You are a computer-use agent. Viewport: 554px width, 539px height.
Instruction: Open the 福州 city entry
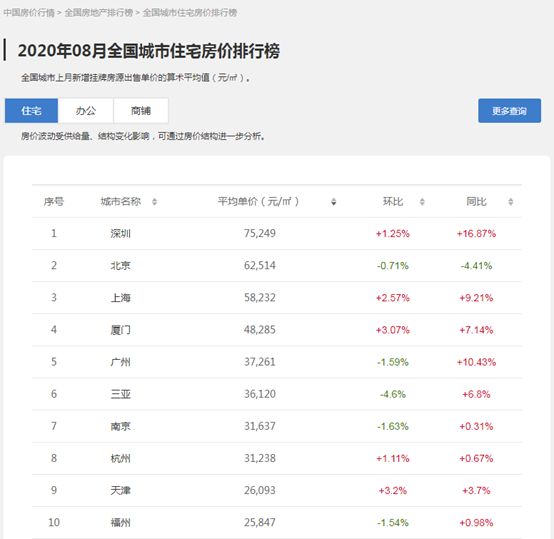120,522
